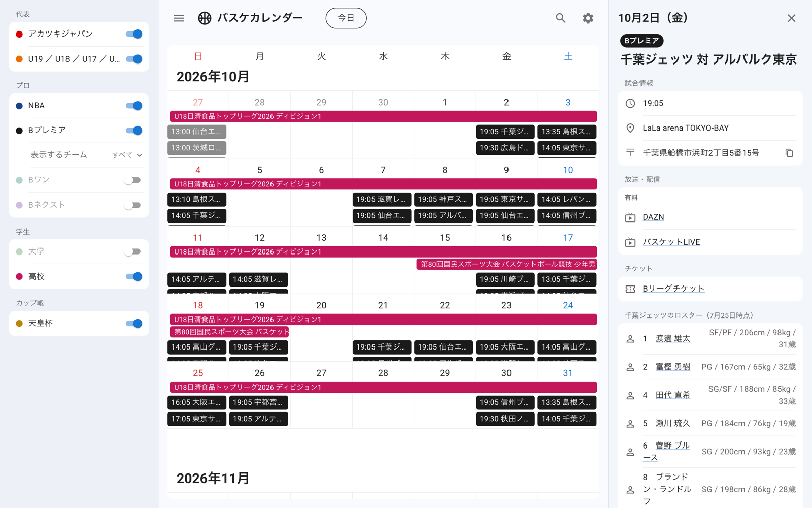Open Oct 12 event 14:05 滋賀レ…

[259, 279]
